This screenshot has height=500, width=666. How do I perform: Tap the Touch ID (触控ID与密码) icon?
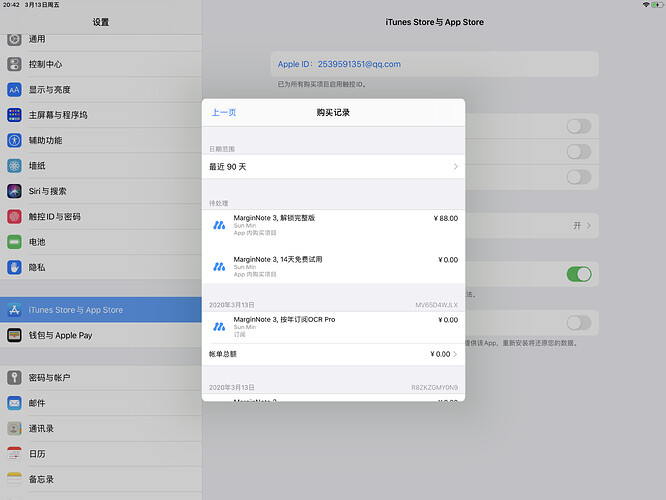[x=14, y=217]
